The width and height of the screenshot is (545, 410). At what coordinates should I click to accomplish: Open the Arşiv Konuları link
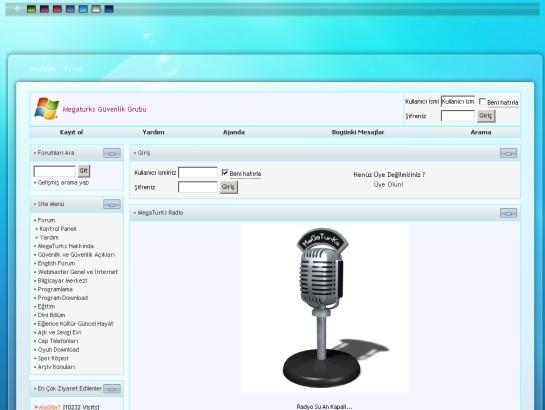[x=56, y=367]
